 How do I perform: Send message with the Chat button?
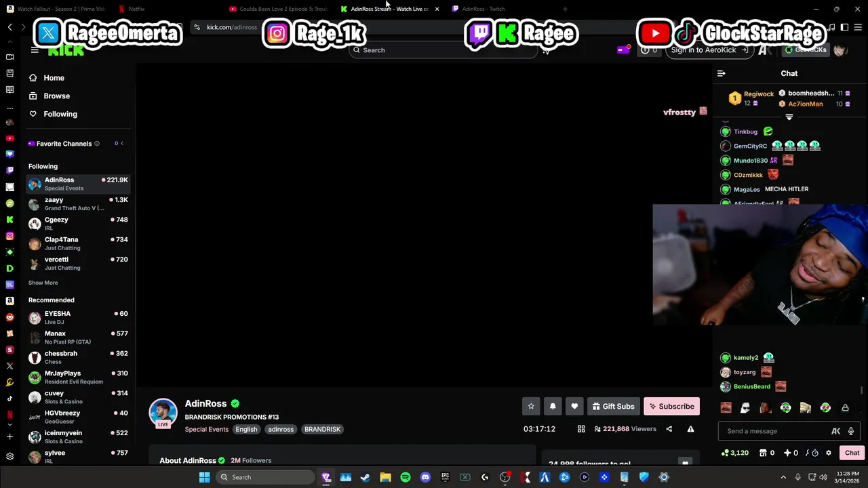click(852, 453)
